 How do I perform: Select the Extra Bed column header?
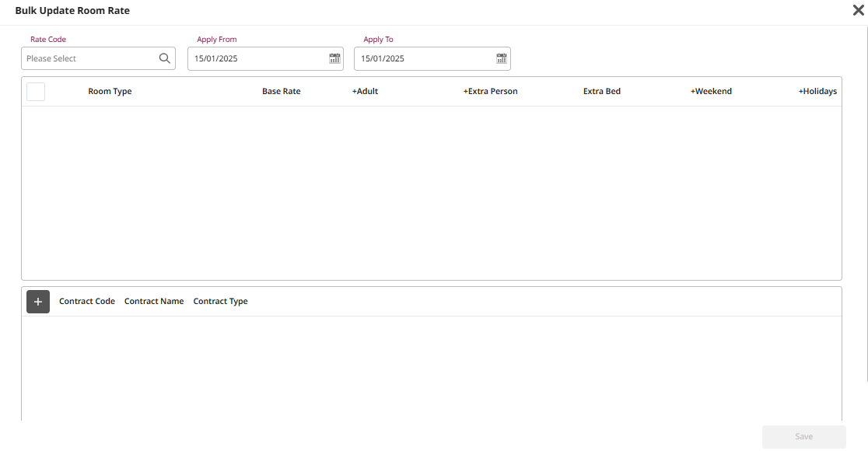pyautogui.click(x=601, y=92)
